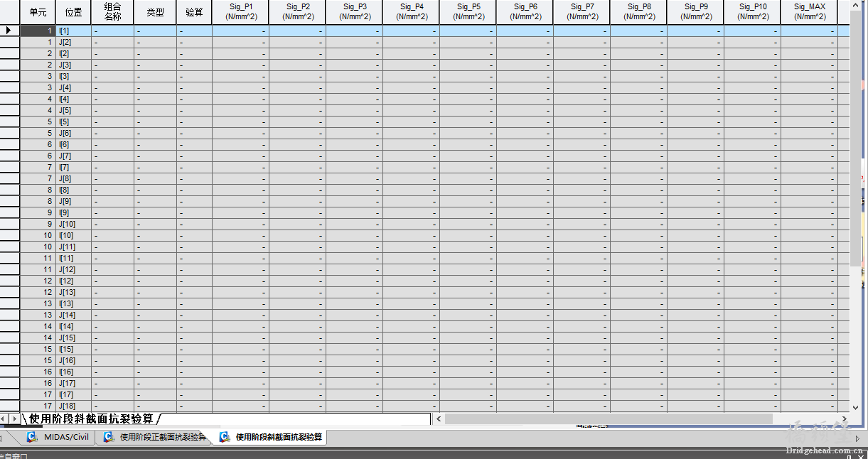This screenshot has height=459, width=868.
Task: Click the Sig_MAX column header
Action: tap(809, 12)
